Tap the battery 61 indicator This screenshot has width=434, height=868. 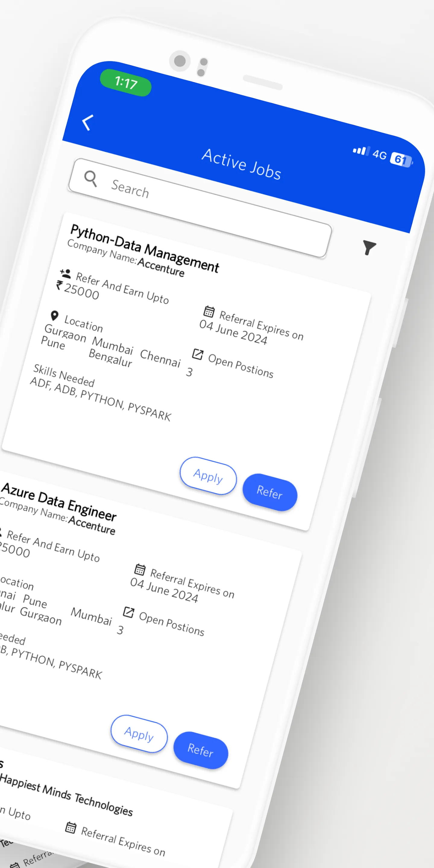pos(401,159)
